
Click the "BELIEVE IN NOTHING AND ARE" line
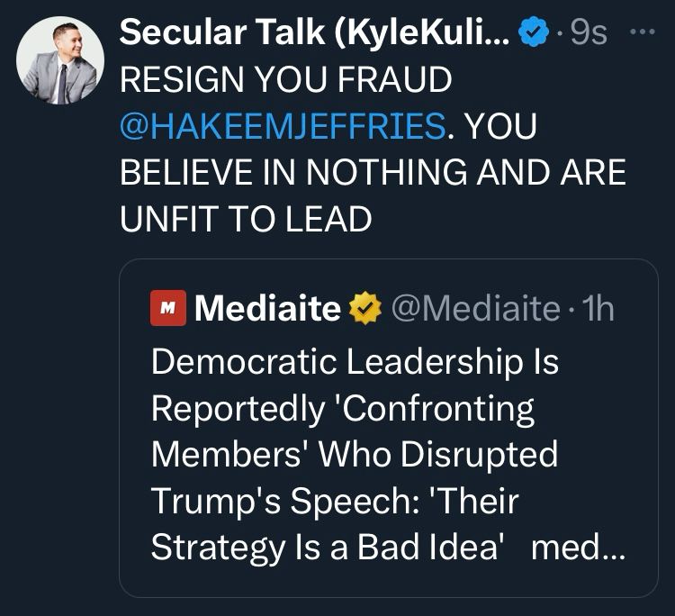point(373,173)
